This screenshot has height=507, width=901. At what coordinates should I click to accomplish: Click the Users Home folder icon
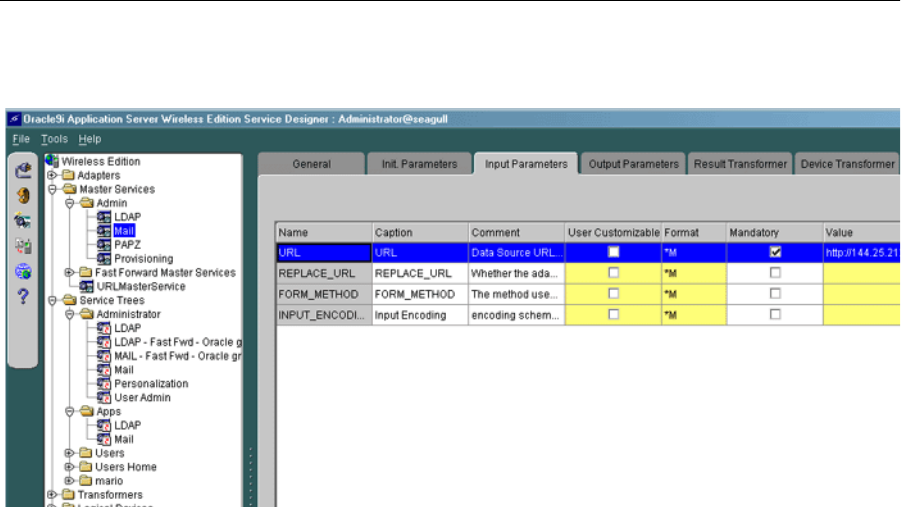[86, 466]
